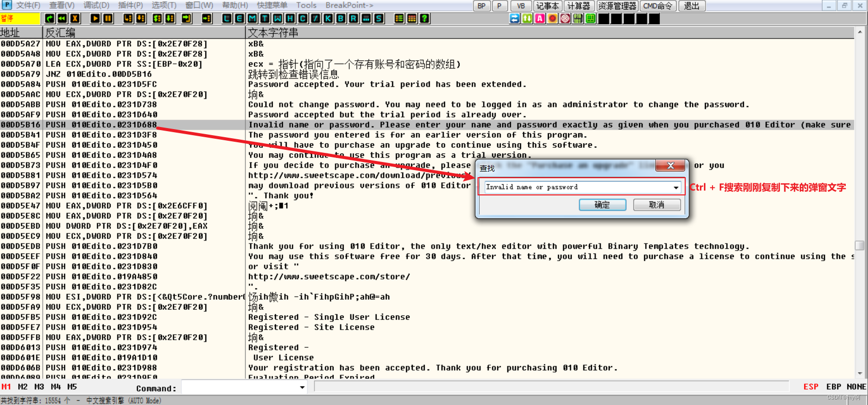Image resolution: width=868 pixels, height=405 pixels.
Task: Click the VB button
Action: (521, 6)
